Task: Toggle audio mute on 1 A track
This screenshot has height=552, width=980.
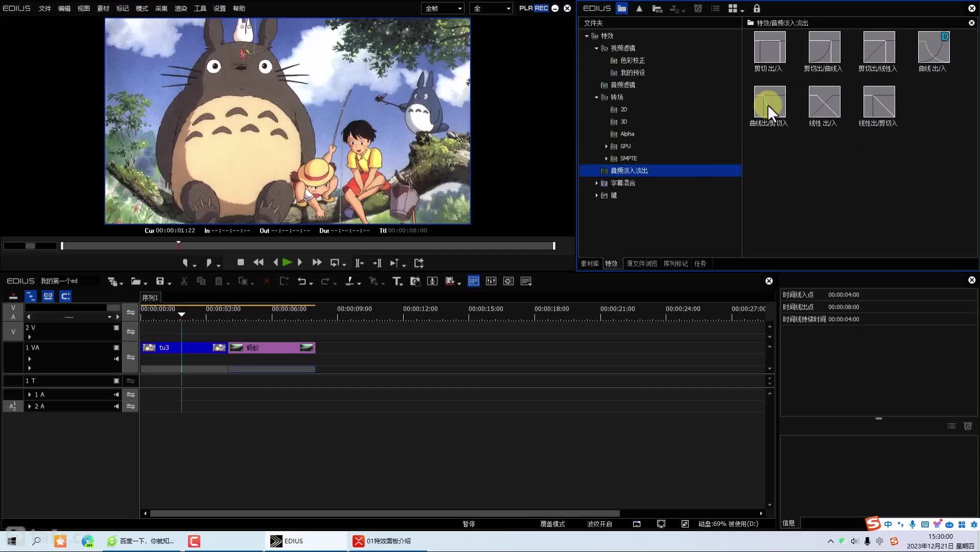Action: click(x=116, y=395)
